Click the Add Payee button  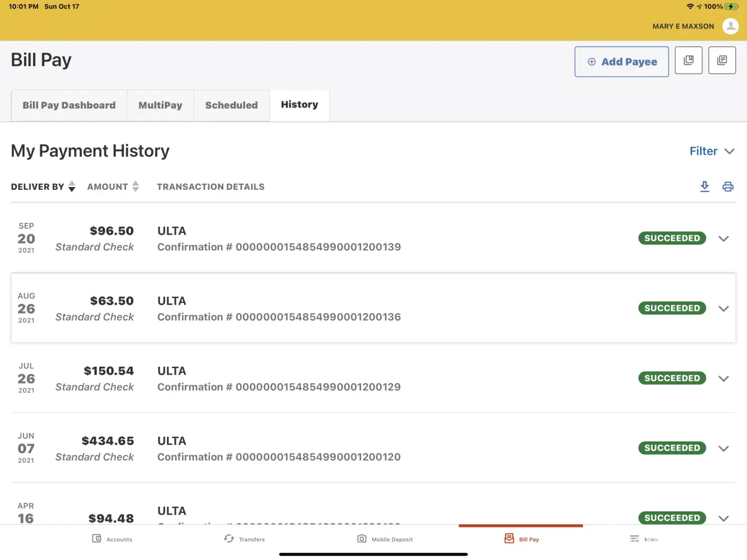(x=622, y=62)
